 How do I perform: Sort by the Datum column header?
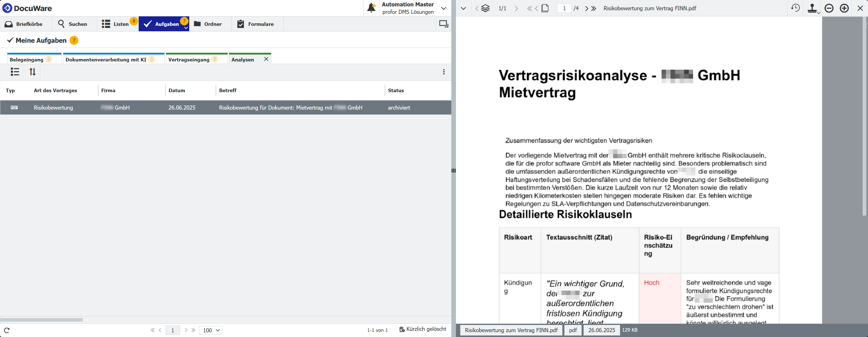(177, 90)
